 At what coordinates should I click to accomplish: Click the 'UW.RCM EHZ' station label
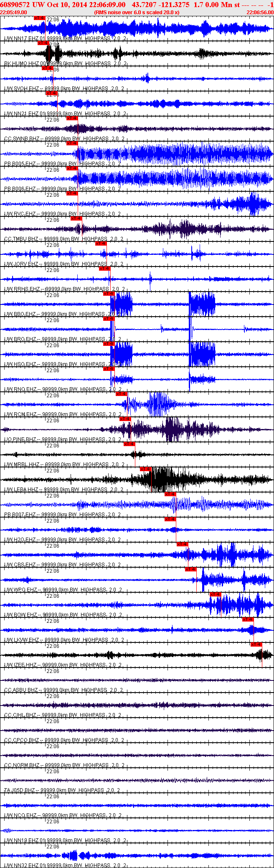coord(20,414)
